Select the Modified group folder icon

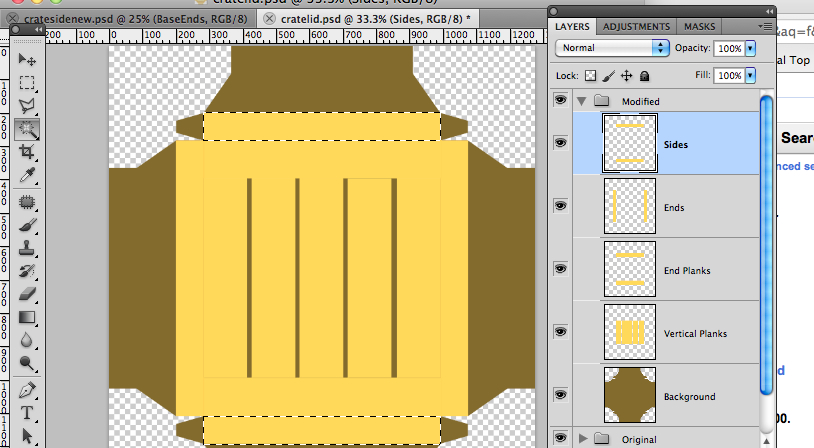pyautogui.click(x=601, y=100)
